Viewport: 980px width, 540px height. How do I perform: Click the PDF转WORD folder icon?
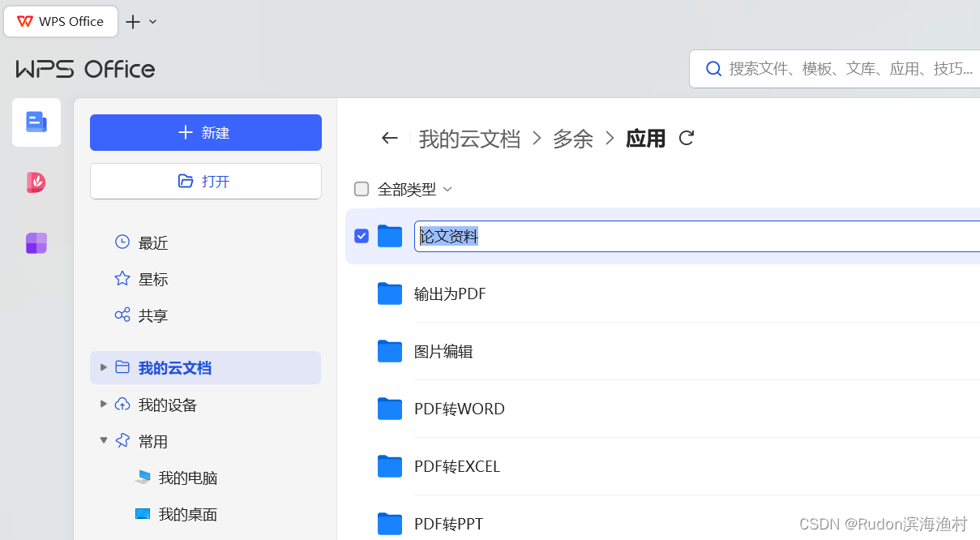point(390,409)
